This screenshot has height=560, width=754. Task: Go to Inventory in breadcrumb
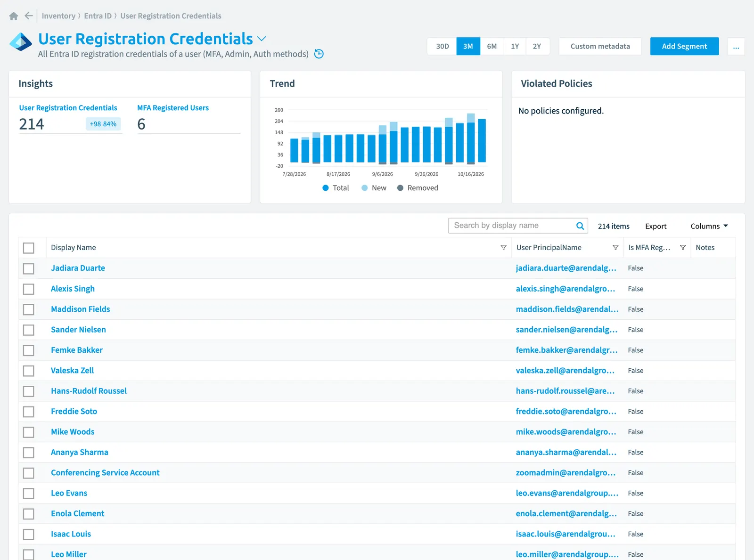[58, 16]
